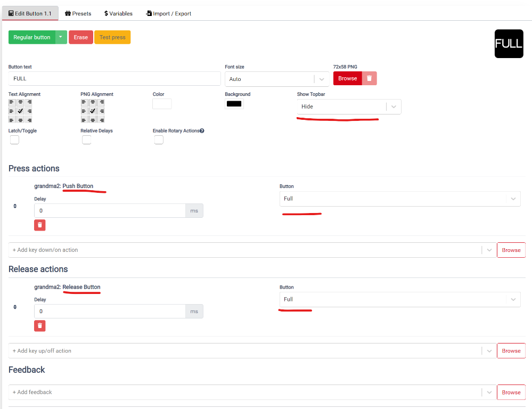Open the Variables tab
532x409 pixels.
point(118,13)
